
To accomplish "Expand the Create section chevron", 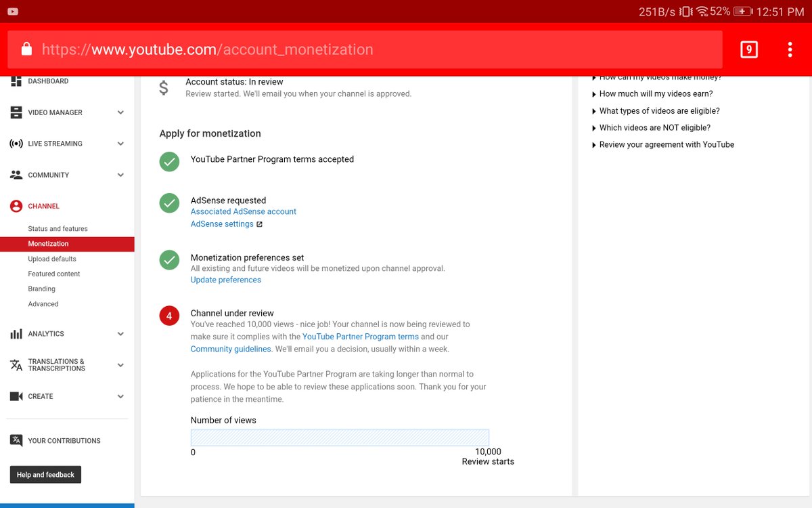I will 120,396.
